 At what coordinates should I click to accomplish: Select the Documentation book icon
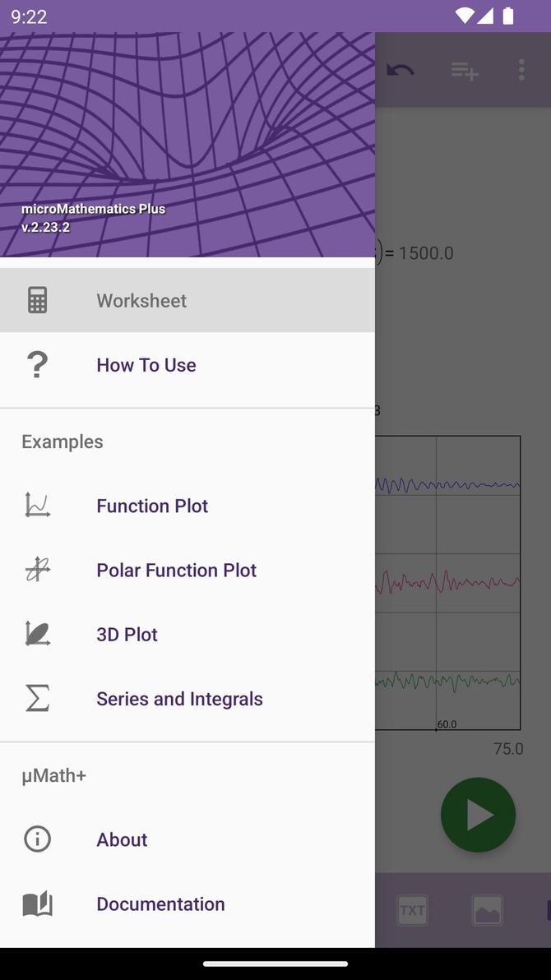(37, 904)
